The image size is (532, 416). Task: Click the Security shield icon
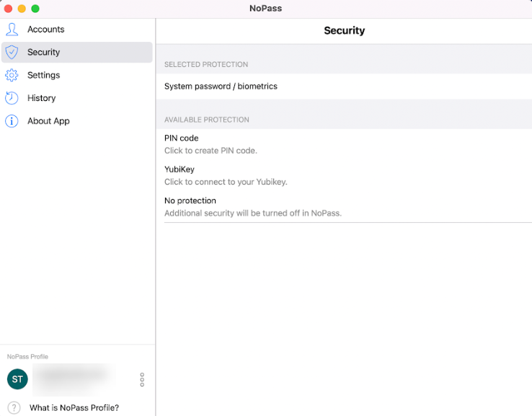pyautogui.click(x=12, y=52)
